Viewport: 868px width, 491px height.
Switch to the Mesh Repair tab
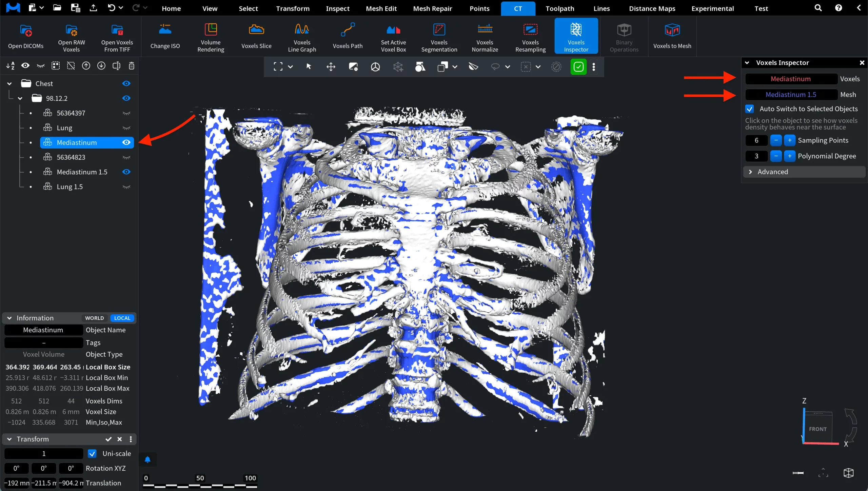(432, 8)
